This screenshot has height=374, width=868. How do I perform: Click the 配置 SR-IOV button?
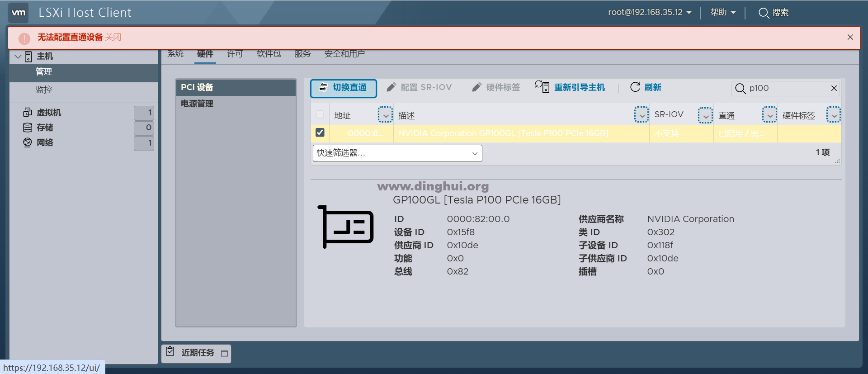(x=420, y=87)
